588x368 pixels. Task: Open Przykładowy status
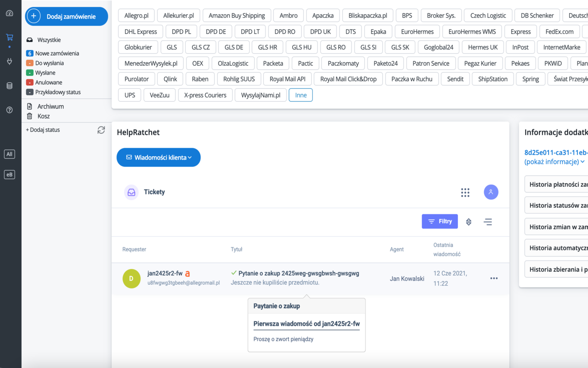[x=58, y=92]
